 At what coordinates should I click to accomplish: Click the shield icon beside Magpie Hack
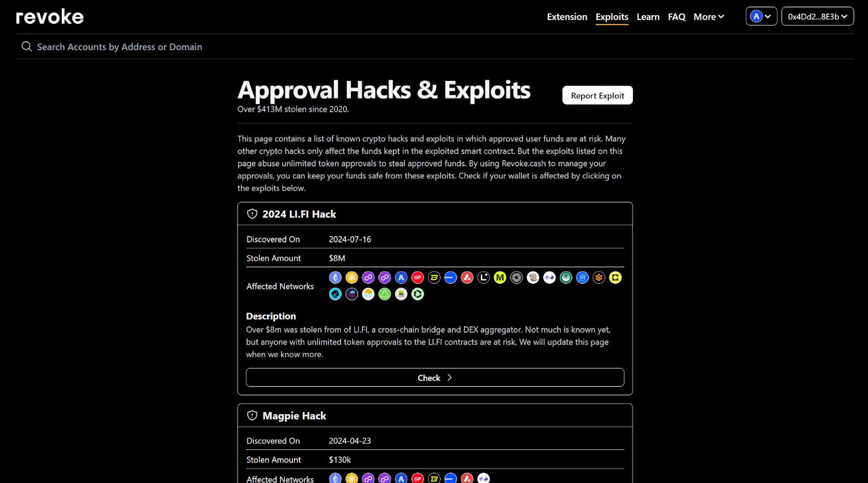point(252,416)
